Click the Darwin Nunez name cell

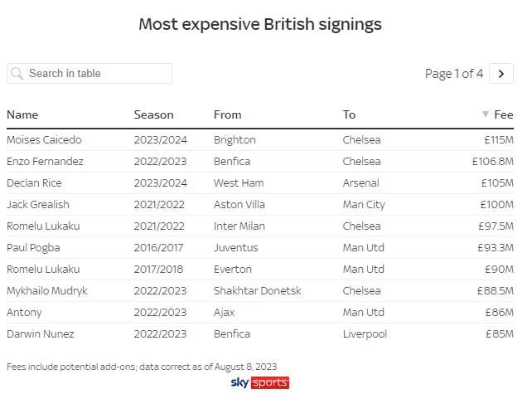(40, 334)
